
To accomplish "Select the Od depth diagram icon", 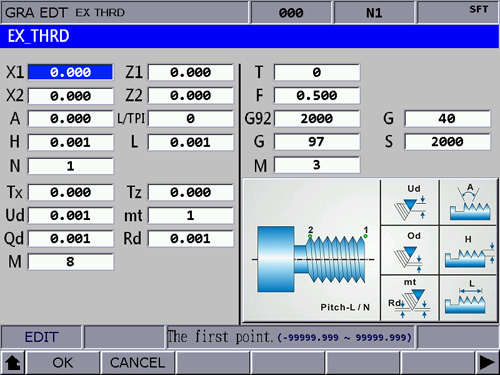I will tap(410, 251).
